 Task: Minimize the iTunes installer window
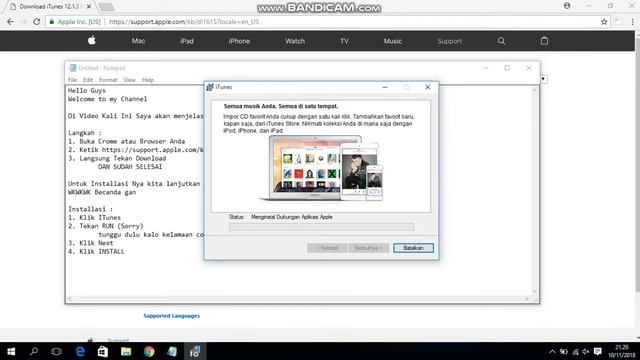[x=384, y=87]
